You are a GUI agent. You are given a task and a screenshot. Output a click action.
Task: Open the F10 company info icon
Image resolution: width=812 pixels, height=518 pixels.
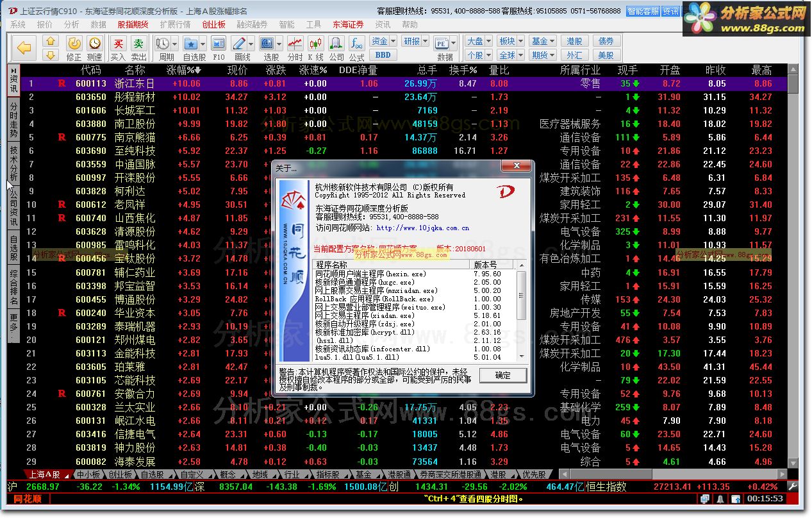(219, 44)
